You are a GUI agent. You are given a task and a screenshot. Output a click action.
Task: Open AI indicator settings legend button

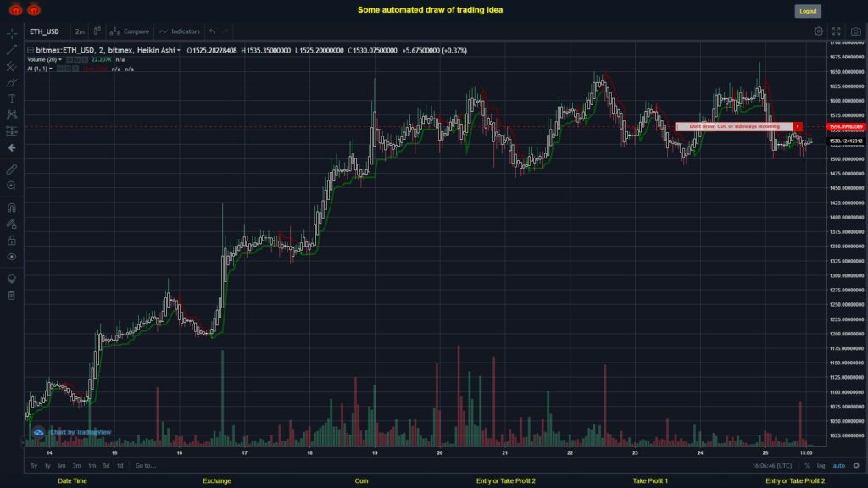click(68, 69)
